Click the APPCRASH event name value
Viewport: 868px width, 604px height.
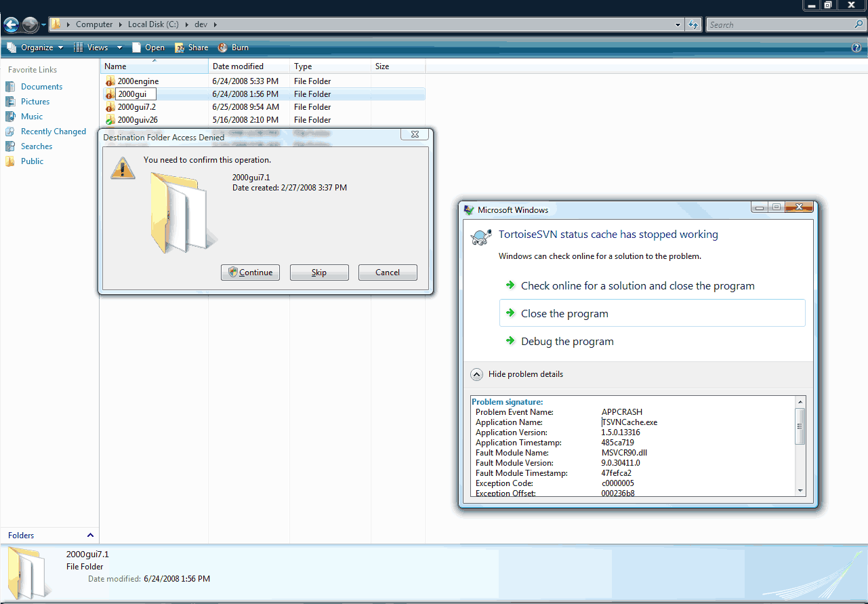pos(622,412)
